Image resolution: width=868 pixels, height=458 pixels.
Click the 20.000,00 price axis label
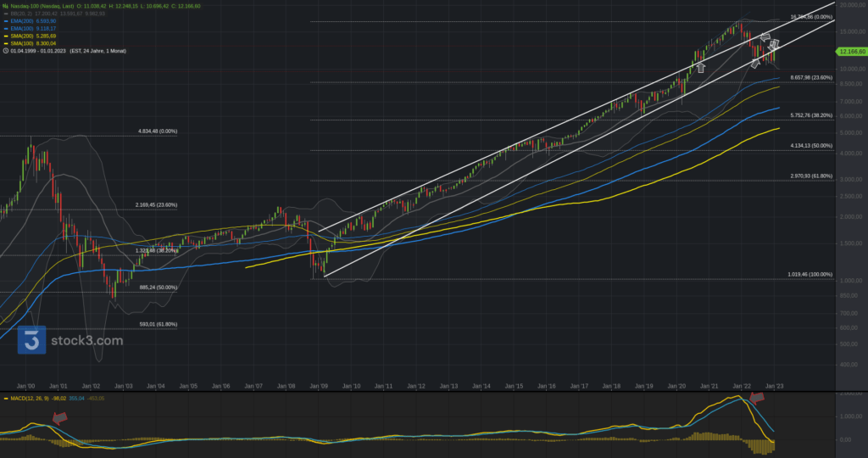(x=852, y=5)
